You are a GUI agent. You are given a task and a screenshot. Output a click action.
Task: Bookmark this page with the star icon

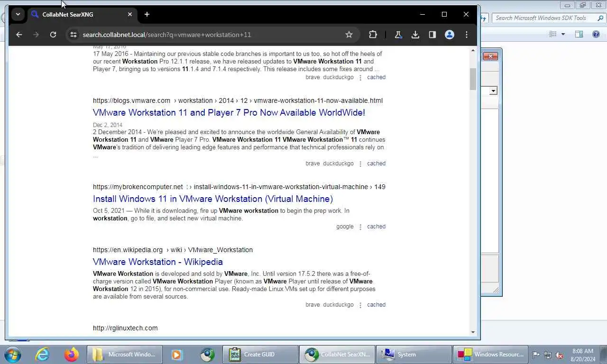click(x=349, y=35)
